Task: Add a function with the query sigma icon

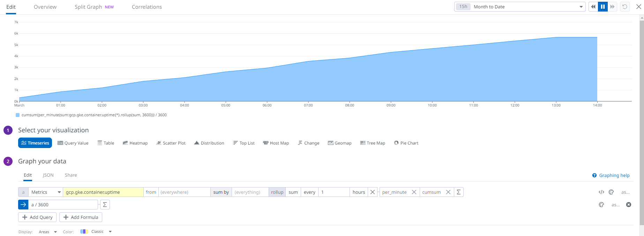Action: point(459,192)
